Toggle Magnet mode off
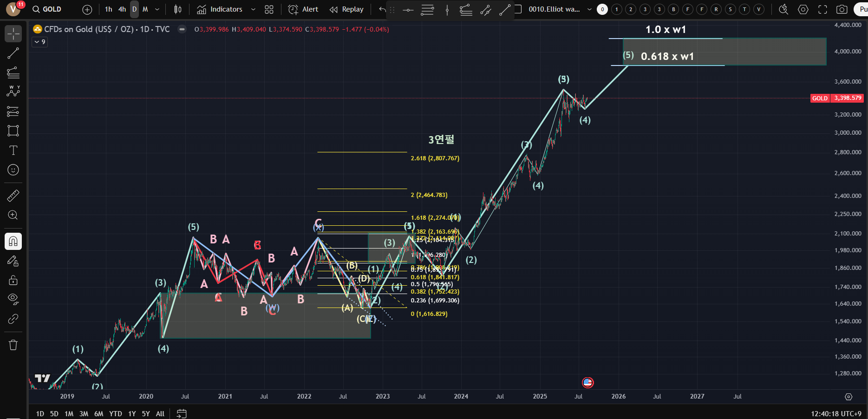 coord(13,241)
